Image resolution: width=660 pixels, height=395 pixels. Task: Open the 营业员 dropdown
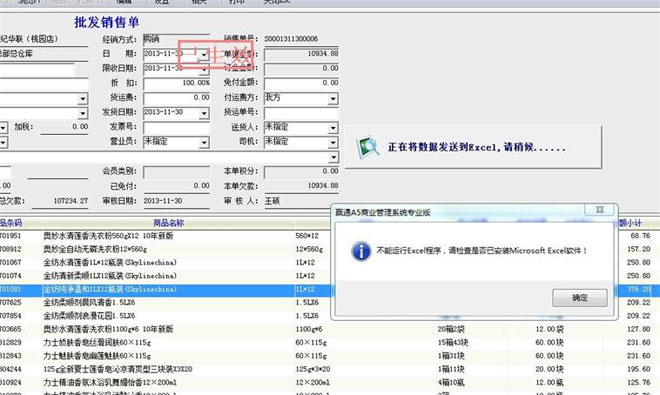pos(204,143)
